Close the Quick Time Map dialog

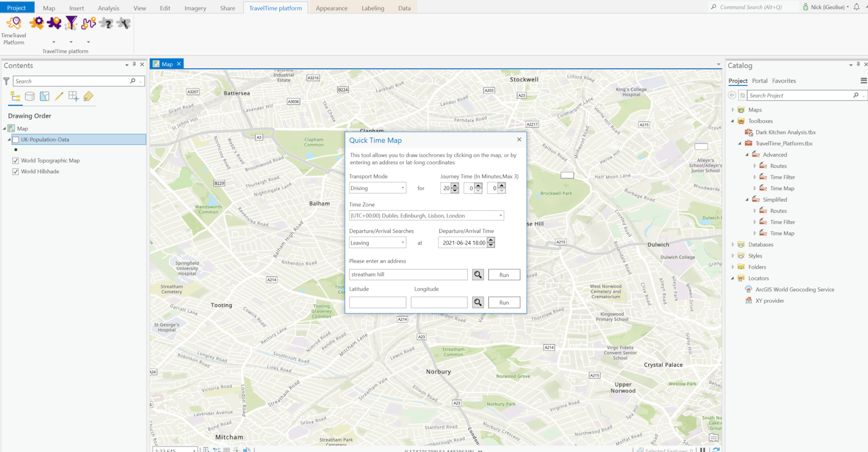pyautogui.click(x=519, y=139)
